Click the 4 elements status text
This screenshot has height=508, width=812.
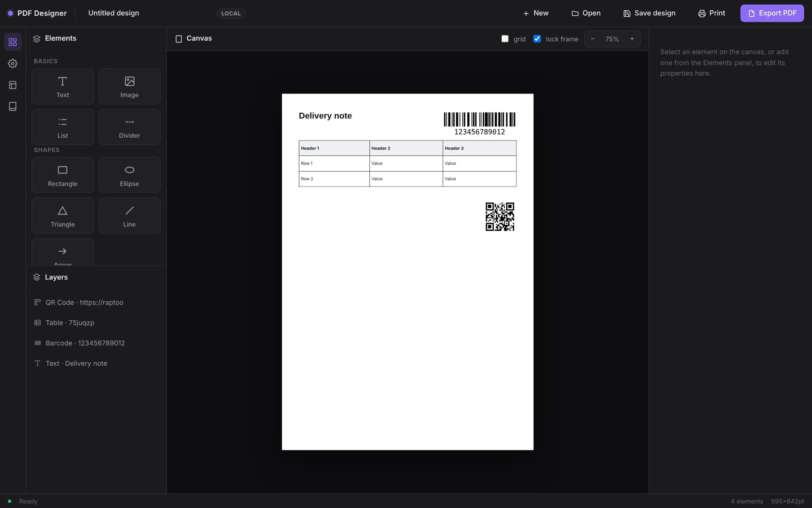pos(747,501)
